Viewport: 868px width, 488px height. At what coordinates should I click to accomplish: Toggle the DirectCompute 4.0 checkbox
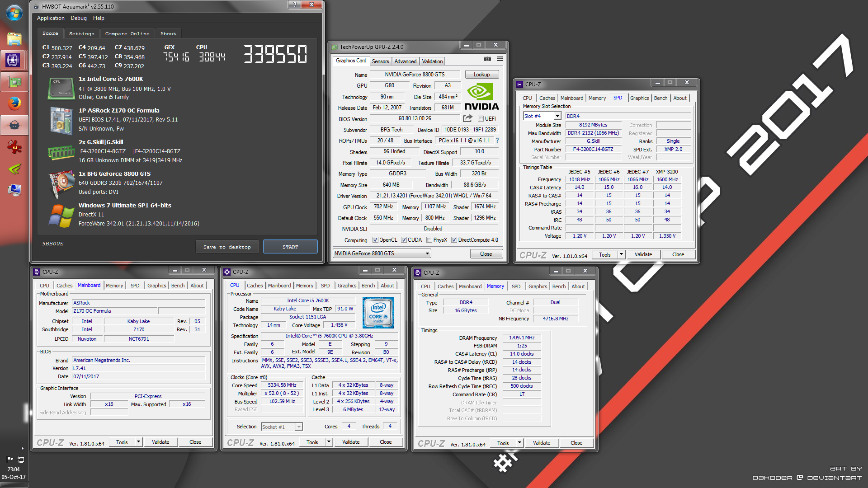tap(454, 240)
